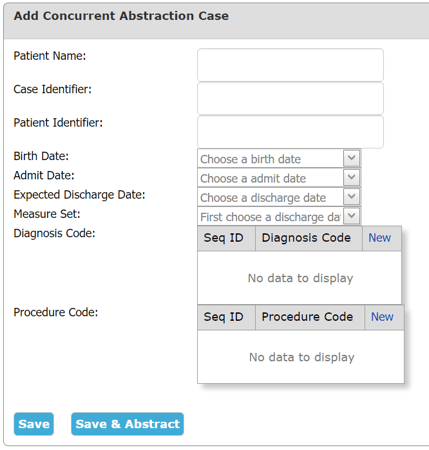Click the 'Choose a birth date' field
The image size is (429, 450).
click(271, 159)
